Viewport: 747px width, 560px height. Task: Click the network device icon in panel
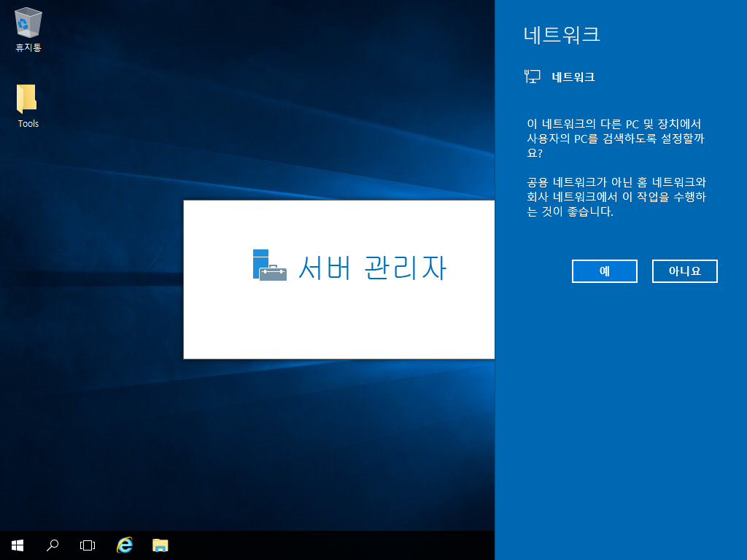tap(532, 77)
